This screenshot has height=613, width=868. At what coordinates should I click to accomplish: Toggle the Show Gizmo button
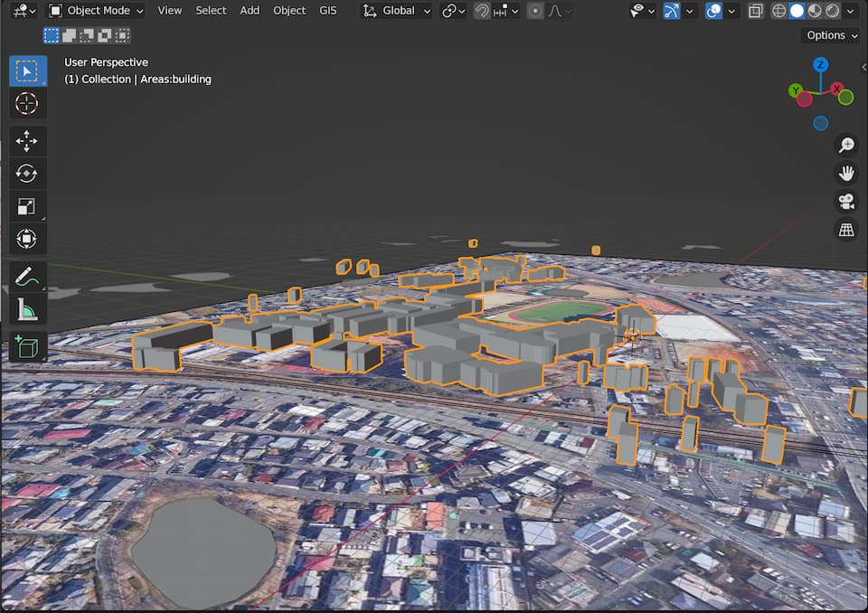672,11
